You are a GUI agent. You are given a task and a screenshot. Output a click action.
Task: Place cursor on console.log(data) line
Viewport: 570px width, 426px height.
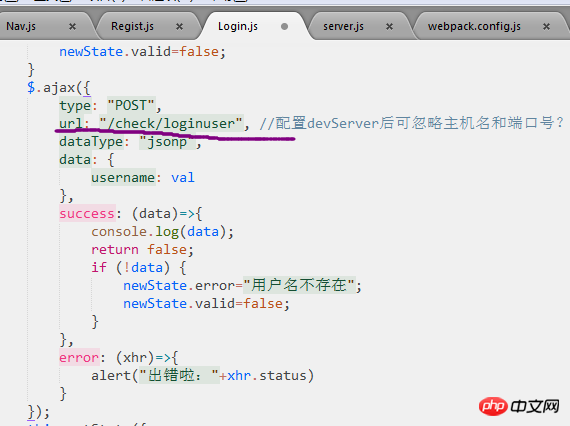[x=162, y=232]
